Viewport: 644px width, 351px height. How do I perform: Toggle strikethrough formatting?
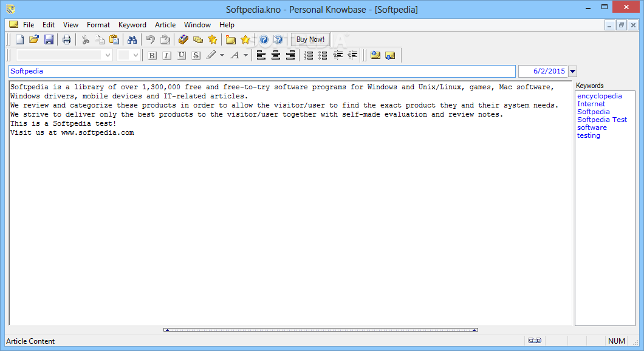tap(196, 55)
